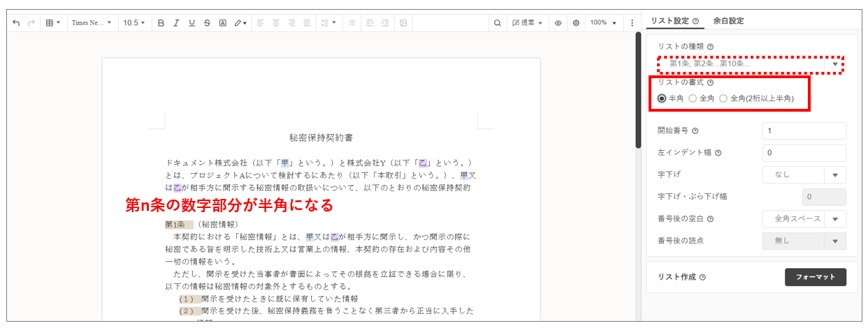Expand the 字下げ dropdown
This screenshot has height=328, width=868.
tap(804, 175)
